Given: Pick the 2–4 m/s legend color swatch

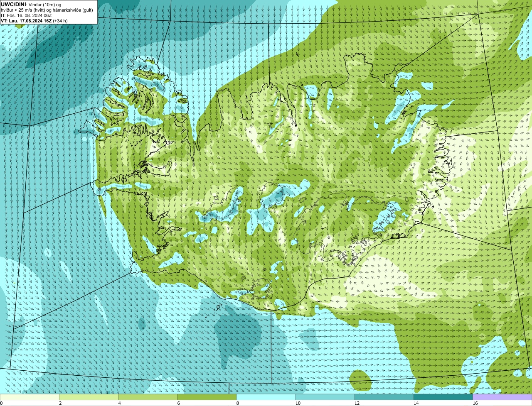Looking at the screenshot, I should (89, 397).
